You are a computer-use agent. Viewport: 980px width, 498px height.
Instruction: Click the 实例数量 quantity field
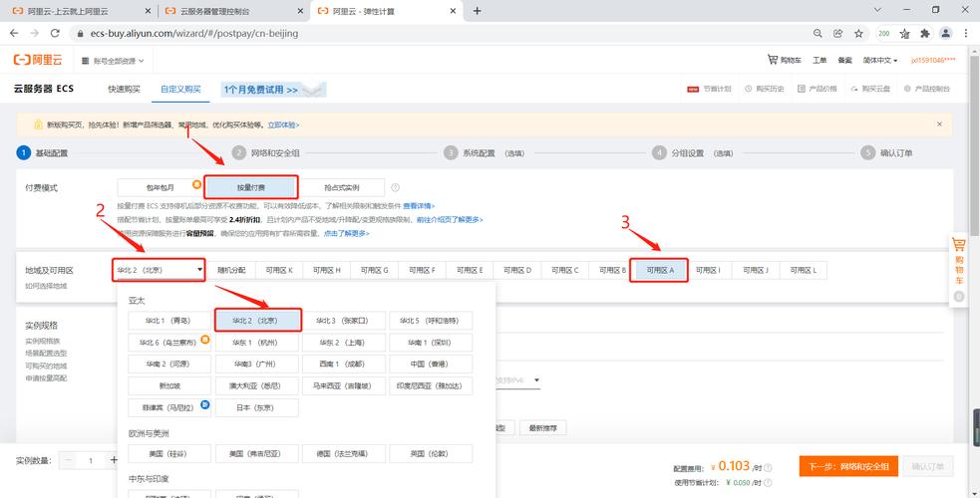pos(91,460)
